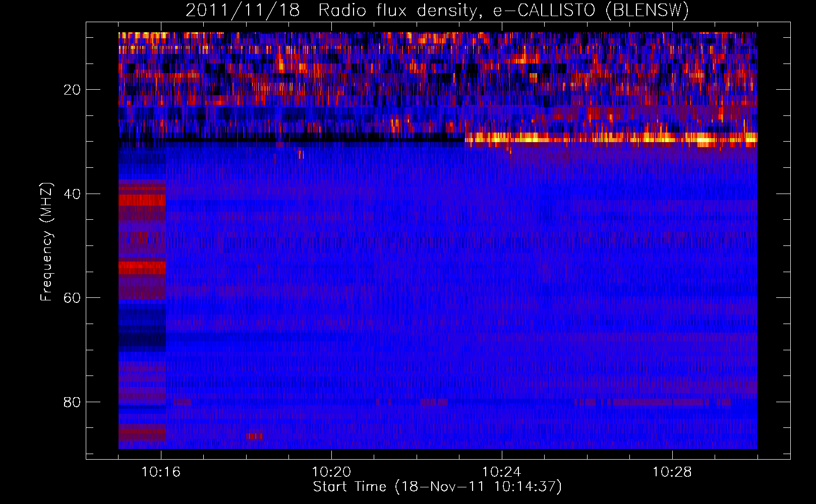Click the 10:16 time tick label
This screenshot has height=504, width=816.
pos(161,472)
